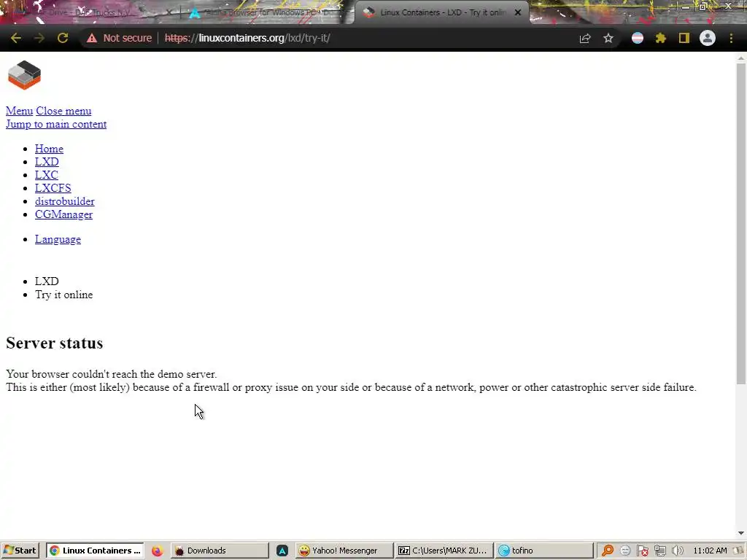
Task: Select the Linux Containers - LXD tab
Action: (442, 12)
